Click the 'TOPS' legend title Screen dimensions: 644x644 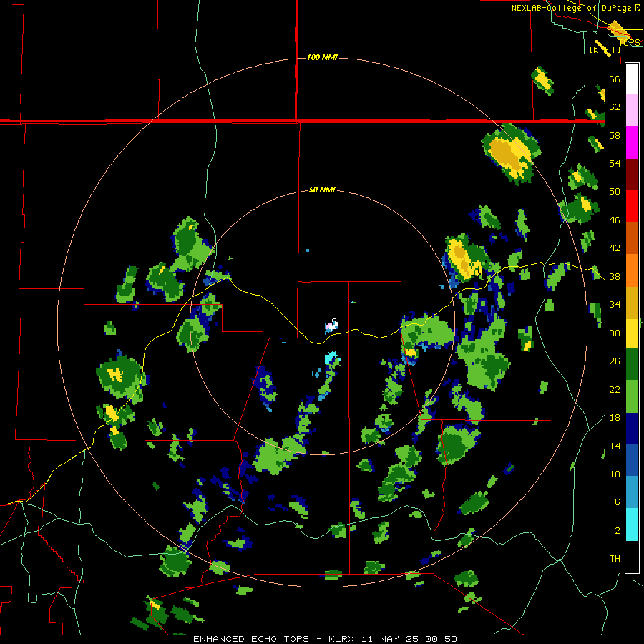coord(629,42)
